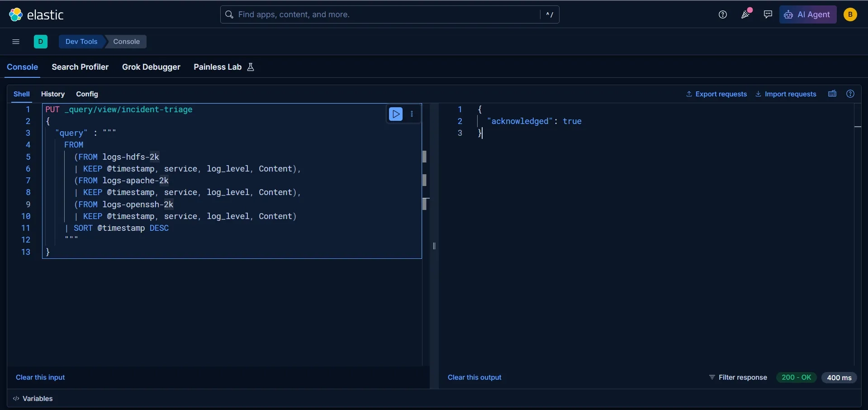Image resolution: width=868 pixels, height=410 pixels.
Task: Switch to the Search Profiler tab
Action: point(80,67)
